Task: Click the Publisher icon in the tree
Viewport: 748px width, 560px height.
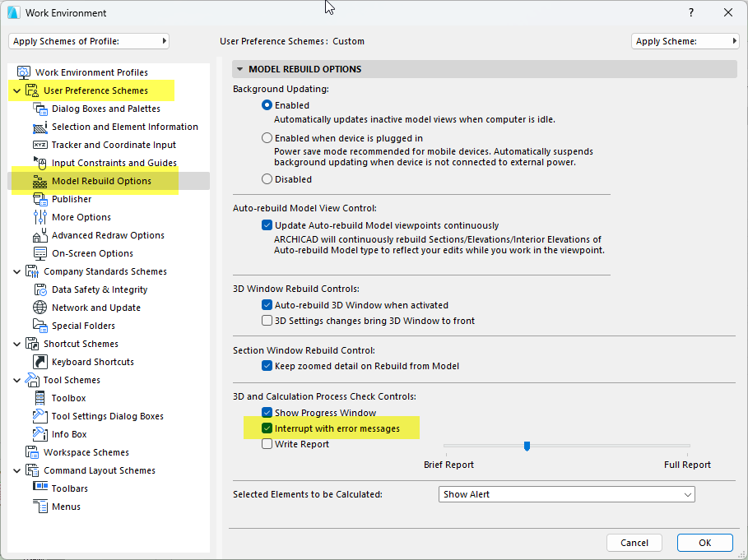Action: [40, 199]
